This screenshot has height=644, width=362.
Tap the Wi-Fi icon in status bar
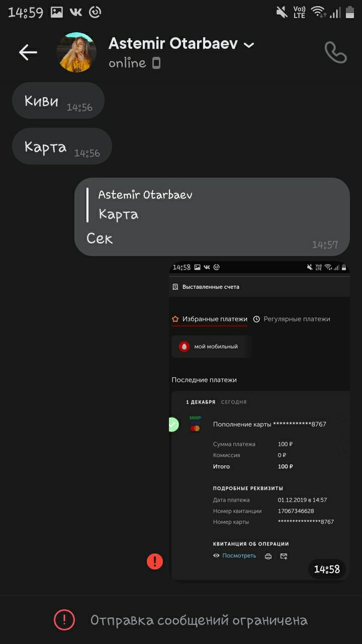[x=318, y=12]
